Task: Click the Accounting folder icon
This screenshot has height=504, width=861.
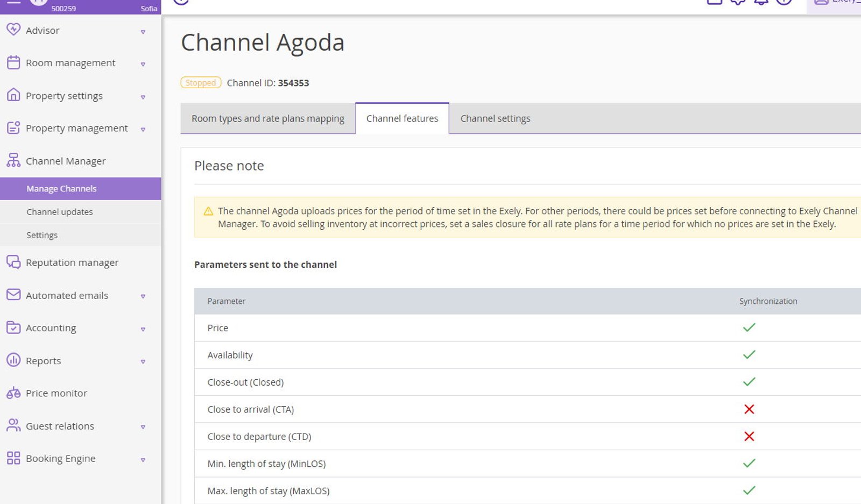Action: (x=13, y=327)
